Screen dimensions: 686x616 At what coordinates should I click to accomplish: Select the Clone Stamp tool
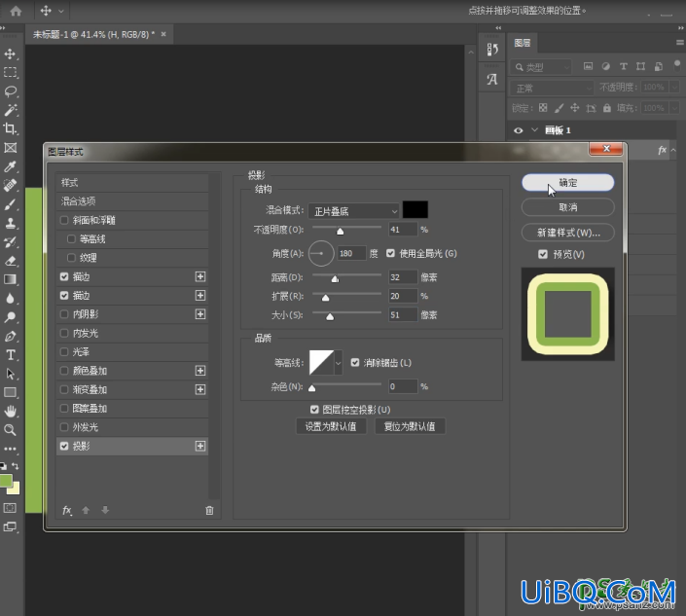(x=10, y=223)
